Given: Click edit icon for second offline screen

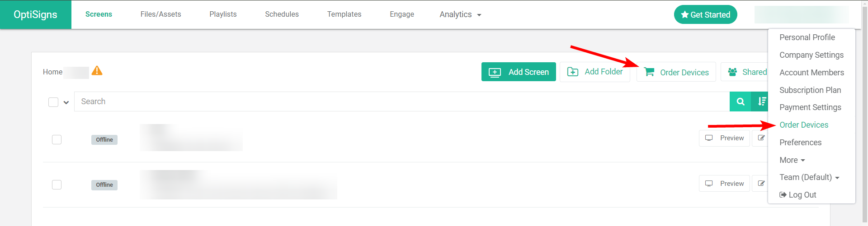Looking at the screenshot, I should point(760,184).
